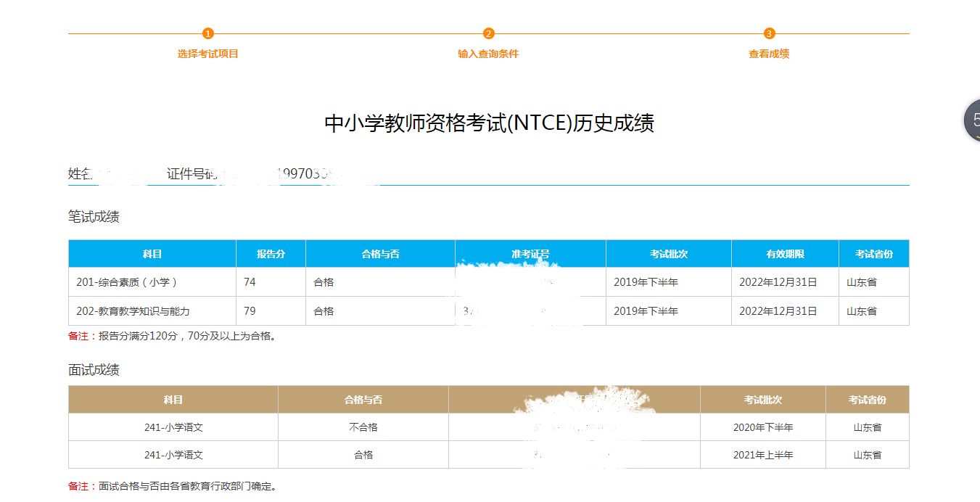
Task: Click the note about 报告分满分120分
Action: (173, 336)
